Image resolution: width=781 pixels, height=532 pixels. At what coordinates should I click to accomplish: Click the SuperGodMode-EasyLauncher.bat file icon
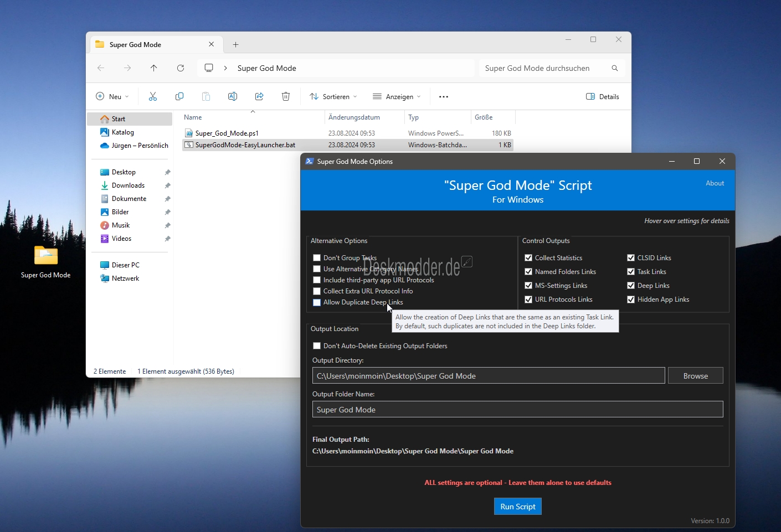click(x=189, y=145)
